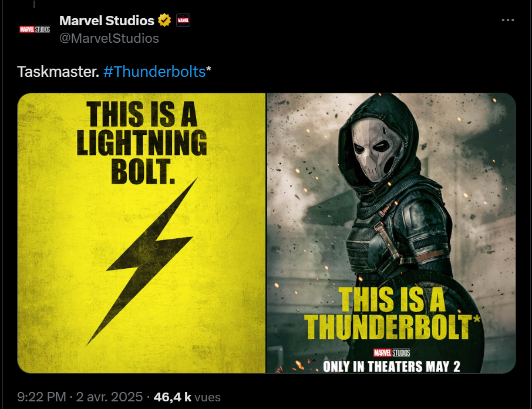Open the @MarvelStudios handle link

tap(109, 38)
